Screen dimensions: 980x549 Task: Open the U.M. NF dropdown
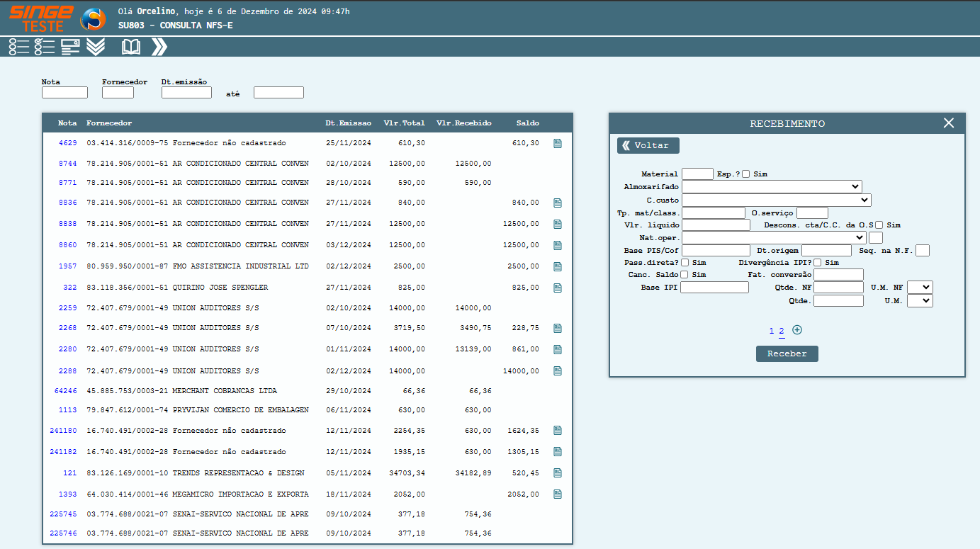coord(920,287)
